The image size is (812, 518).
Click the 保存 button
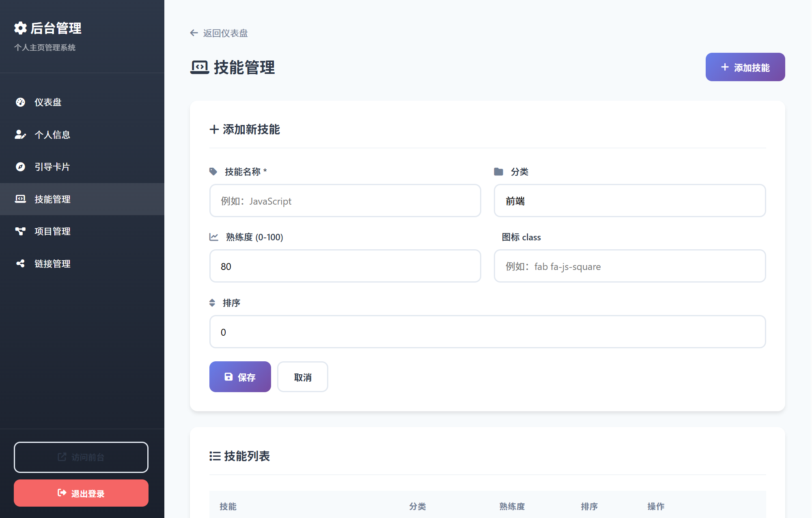click(x=240, y=377)
